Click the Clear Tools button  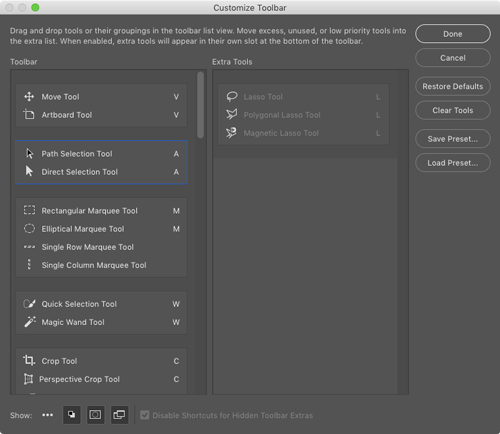[453, 110]
